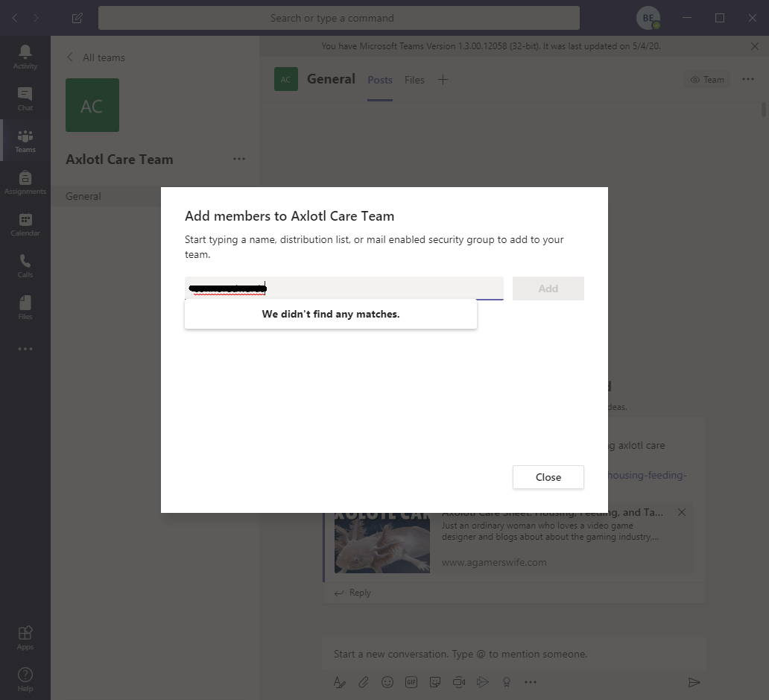The image size is (769, 700).
Task: Click the search or command box
Action: point(339,18)
